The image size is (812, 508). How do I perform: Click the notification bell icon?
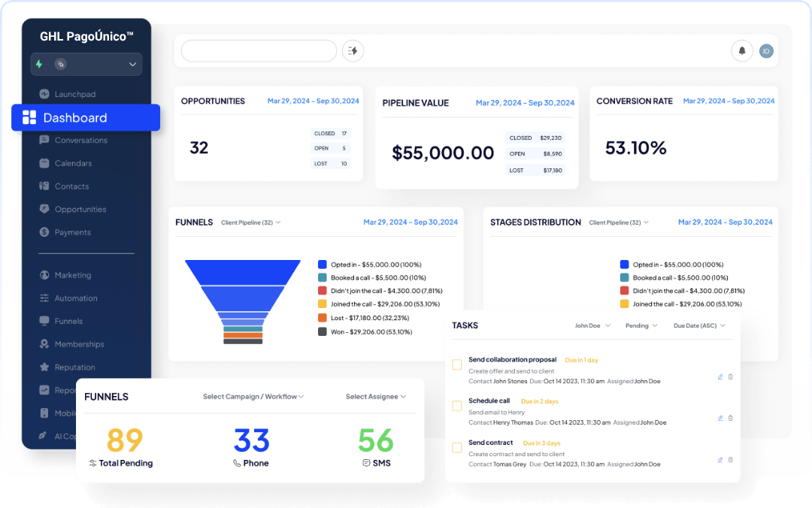(741, 51)
